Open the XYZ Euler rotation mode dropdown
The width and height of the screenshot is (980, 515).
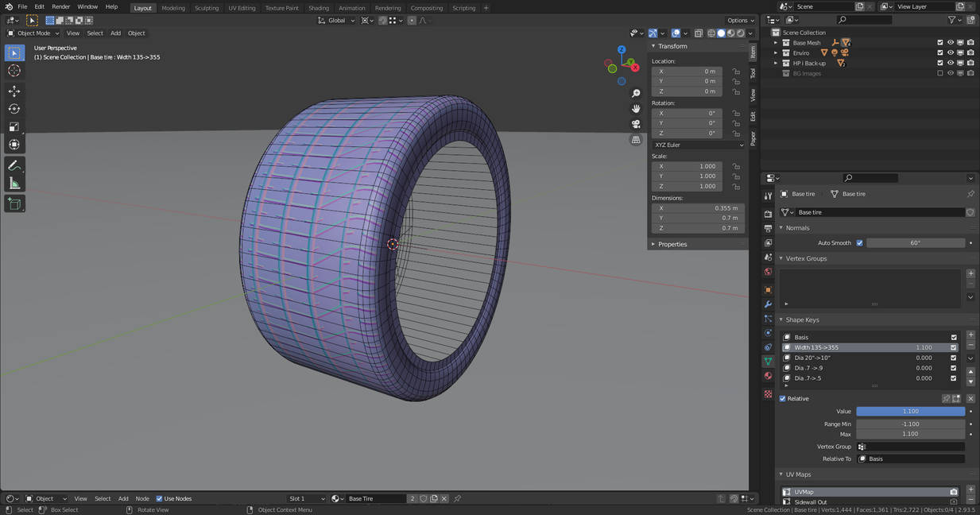pos(698,145)
